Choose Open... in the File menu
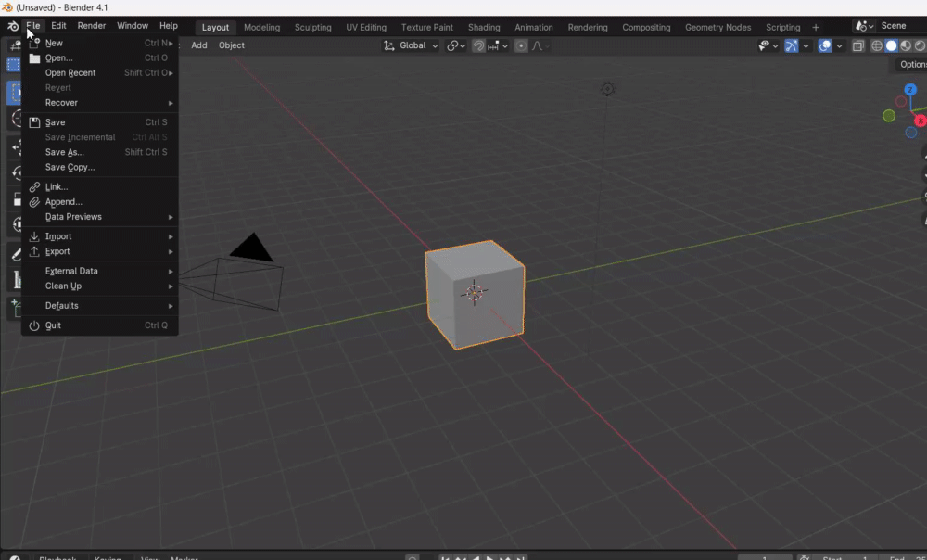Viewport: 927px width, 560px height. (x=99, y=58)
